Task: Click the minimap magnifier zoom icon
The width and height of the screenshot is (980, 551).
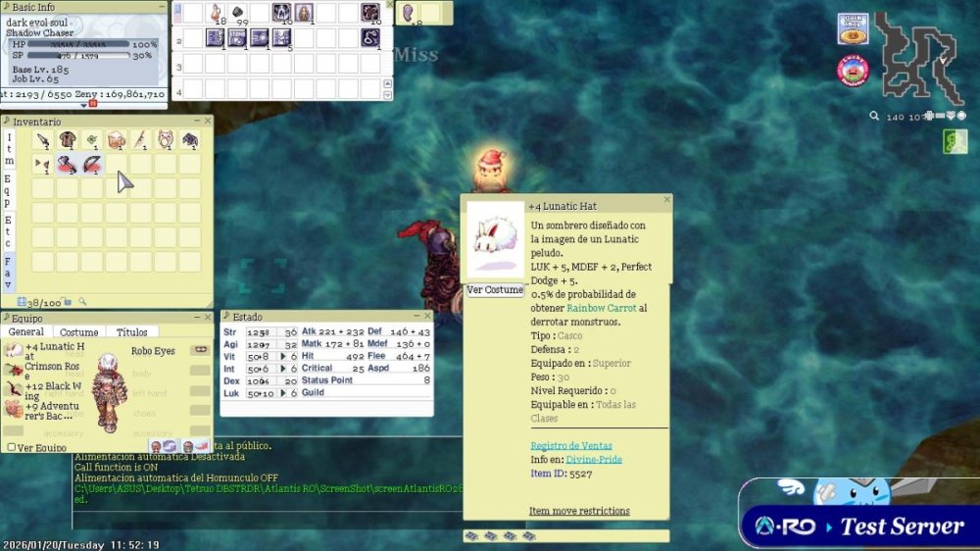Action: coord(874,116)
